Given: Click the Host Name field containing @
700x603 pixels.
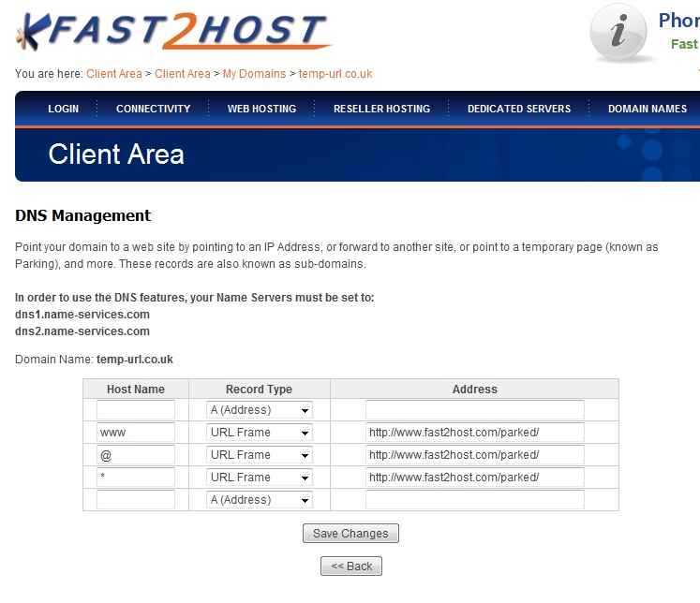Looking at the screenshot, I should (136, 455).
